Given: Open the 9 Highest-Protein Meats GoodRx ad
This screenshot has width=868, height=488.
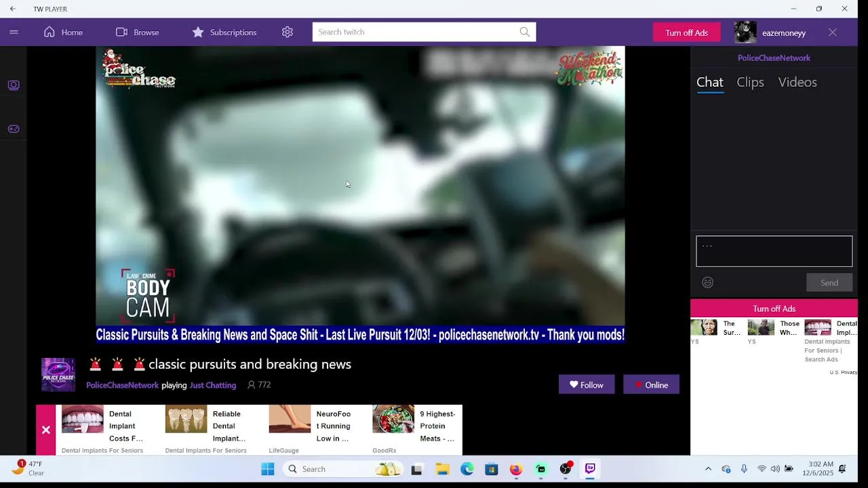Looking at the screenshot, I should point(416,430).
